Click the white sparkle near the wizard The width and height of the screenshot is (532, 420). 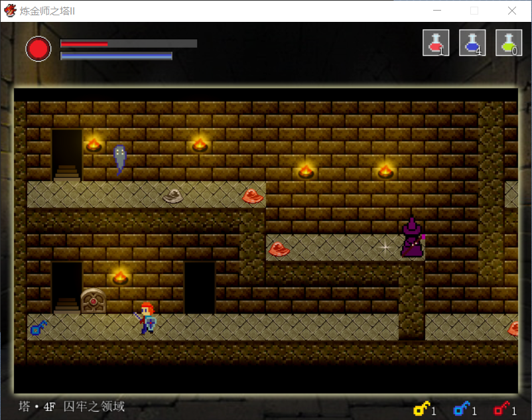385,247
